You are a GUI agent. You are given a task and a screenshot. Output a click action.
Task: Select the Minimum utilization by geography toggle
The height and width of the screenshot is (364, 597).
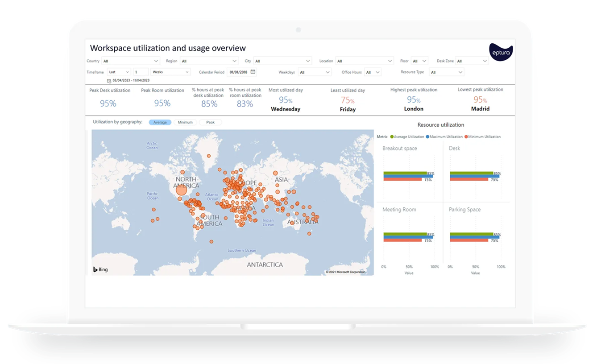point(185,122)
